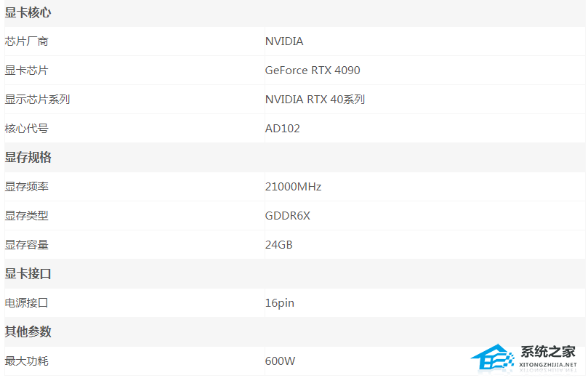This screenshot has width=588, height=378.
Task: Click the NVIDIA manufacturer value
Action: point(284,41)
